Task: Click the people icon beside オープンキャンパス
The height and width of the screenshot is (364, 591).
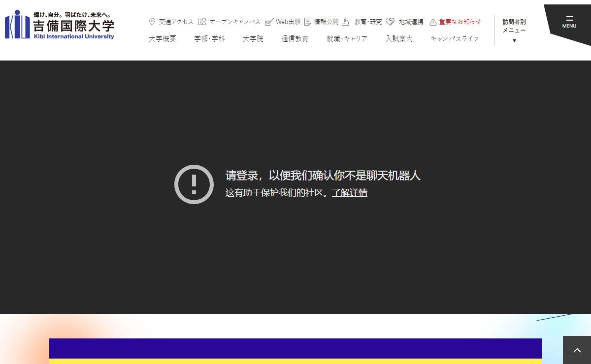Action: click(x=202, y=22)
